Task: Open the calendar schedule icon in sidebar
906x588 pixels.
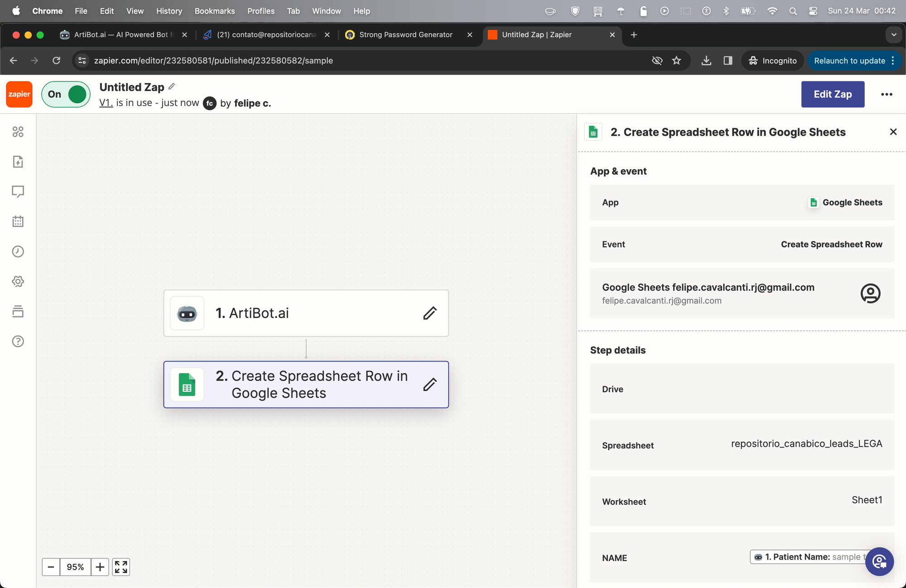Action: [x=18, y=221]
